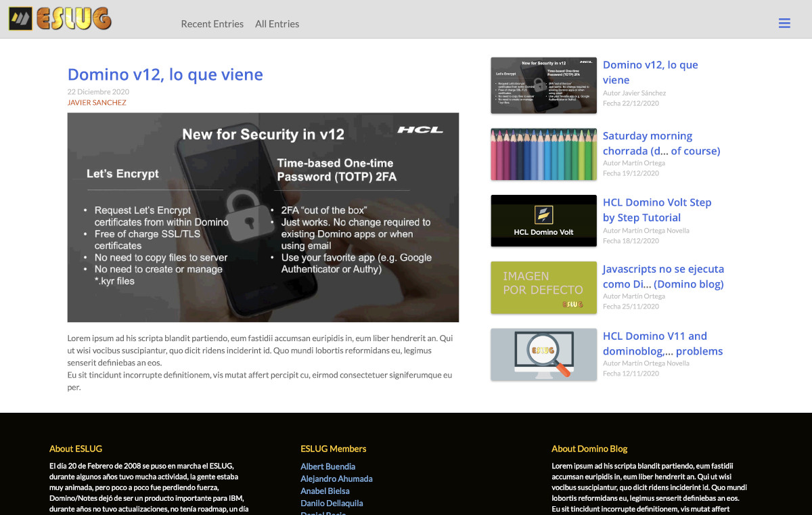The height and width of the screenshot is (515, 812).
Task: Click the ESLUG Members footer heading
Action: coord(334,449)
